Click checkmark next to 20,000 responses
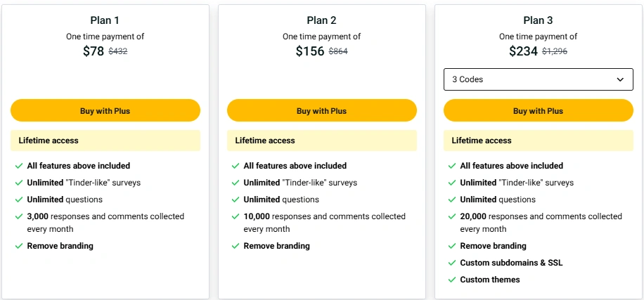 (x=452, y=216)
